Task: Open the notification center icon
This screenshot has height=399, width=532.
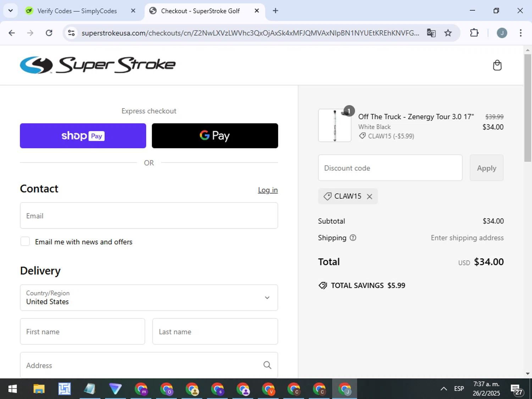Action: [x=517, y=389]
